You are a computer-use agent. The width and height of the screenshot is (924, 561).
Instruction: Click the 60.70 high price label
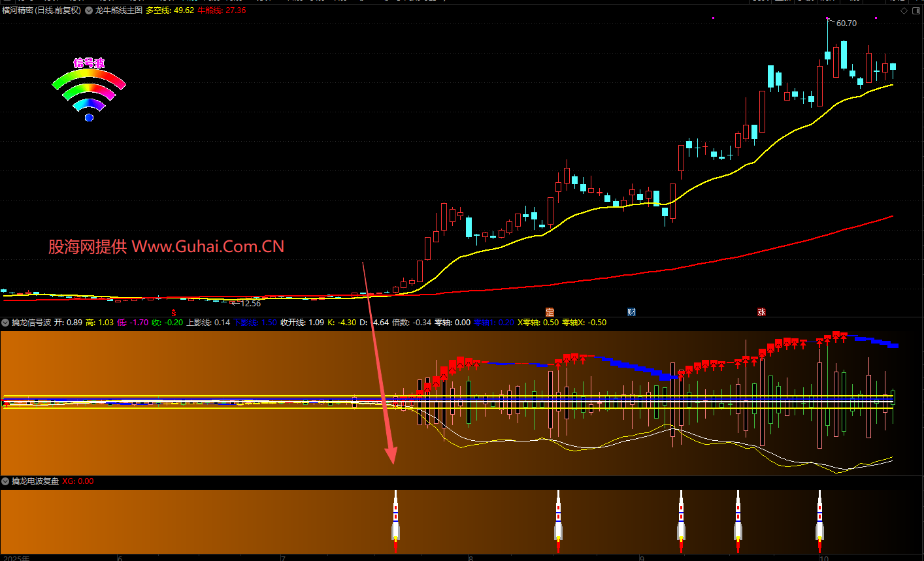[x=846, y=24]
